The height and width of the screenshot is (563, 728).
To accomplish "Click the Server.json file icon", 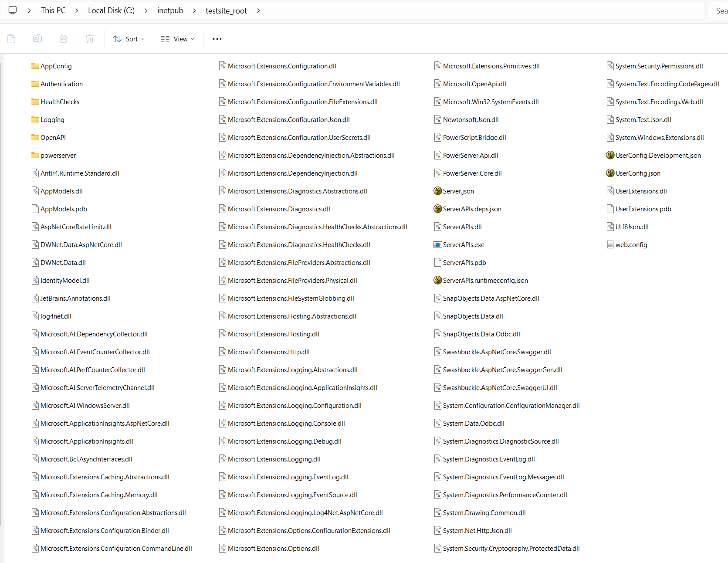I will [437, 191].
